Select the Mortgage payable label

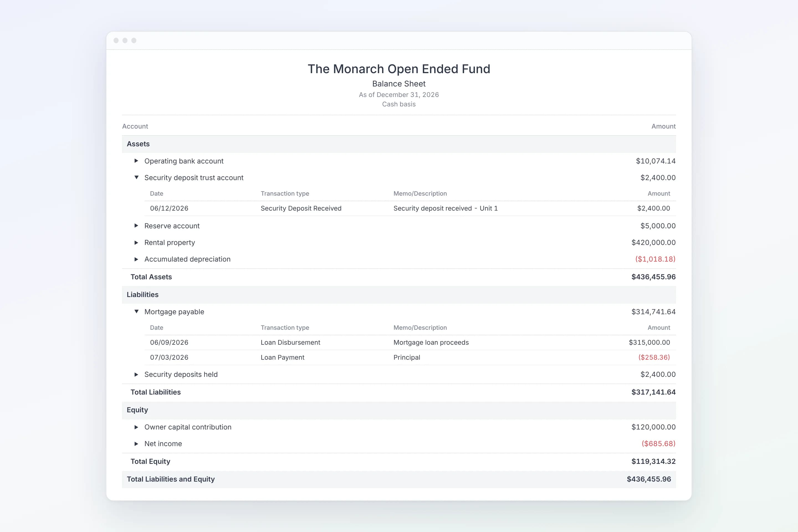coord(174,311)
